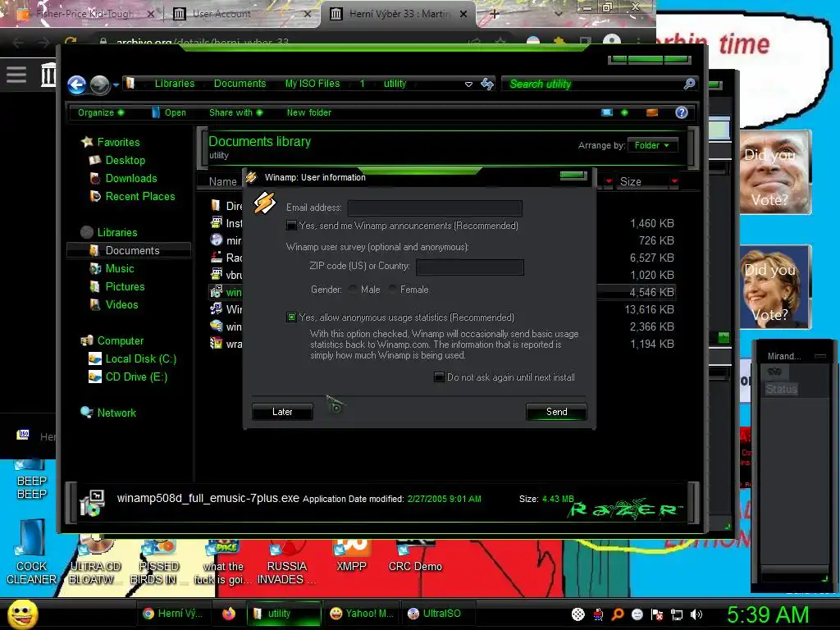Open a new browser tab with plus
The image size is (840, 630).
coord(495,15)
